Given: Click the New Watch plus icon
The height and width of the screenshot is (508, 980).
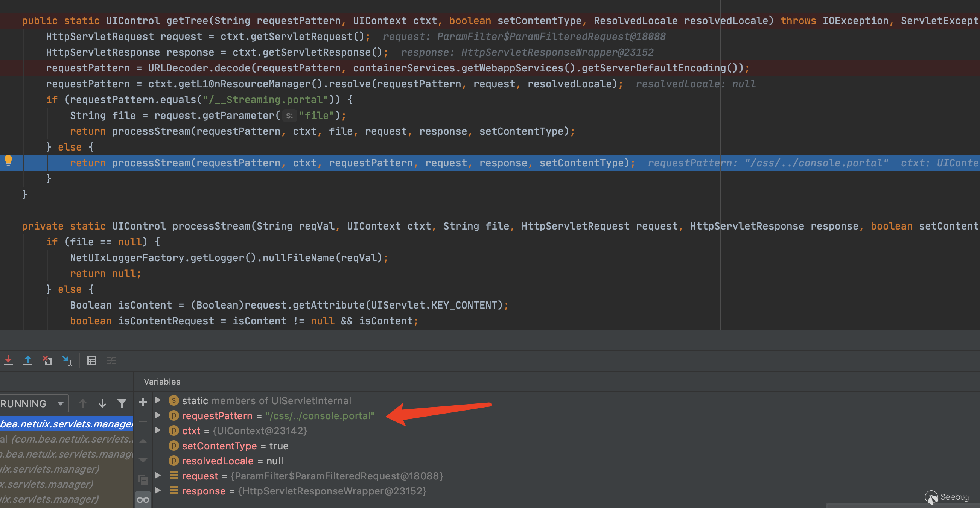Looking at the screenshot, I should tap(143, 402).
